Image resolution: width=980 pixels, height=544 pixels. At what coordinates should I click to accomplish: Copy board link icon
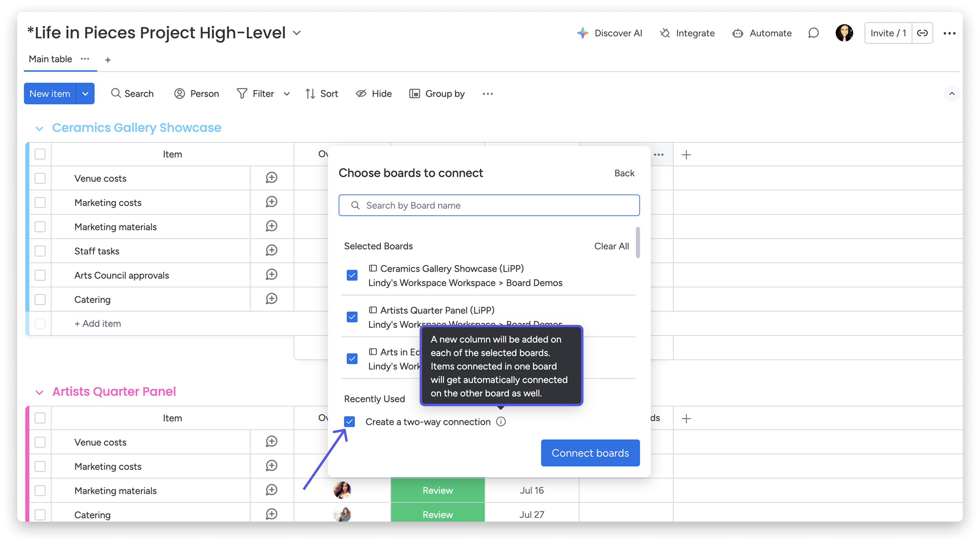tap(922, 33)
